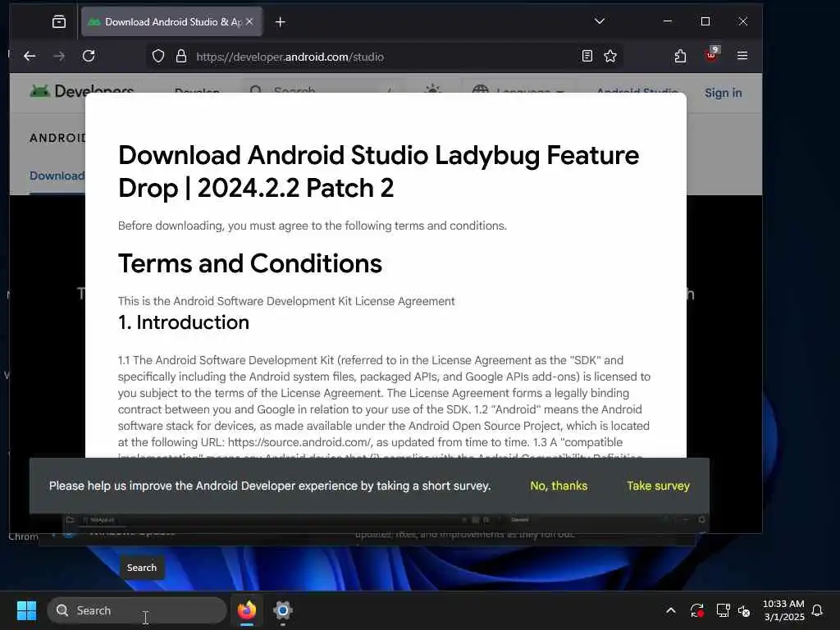Image resolution: width=840 pixels, height=630 pixels.
Task: Open the network status tray icon
Action: click(x=723, y=610)
